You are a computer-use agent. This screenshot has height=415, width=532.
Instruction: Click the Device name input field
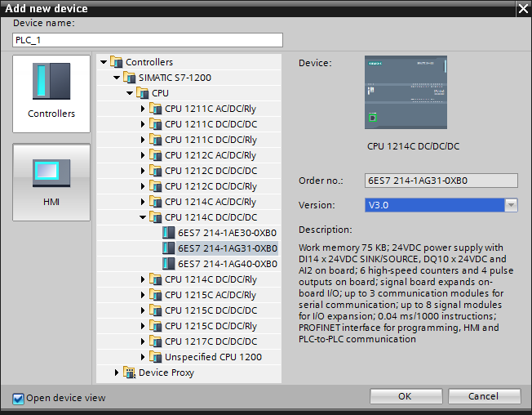point(148,40)
